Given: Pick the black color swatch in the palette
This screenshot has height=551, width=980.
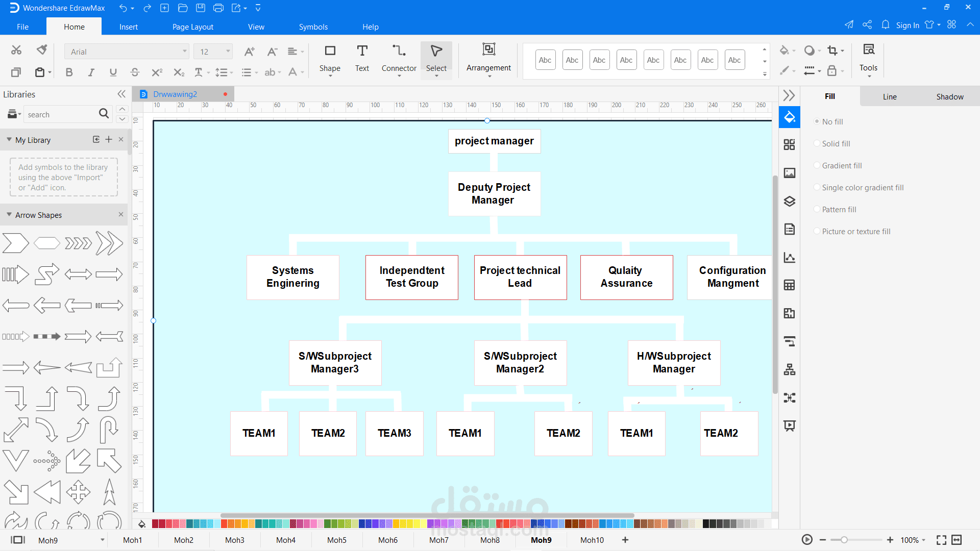Looking at the screenshot, I should pyautogui.click(x=706, y=523).
